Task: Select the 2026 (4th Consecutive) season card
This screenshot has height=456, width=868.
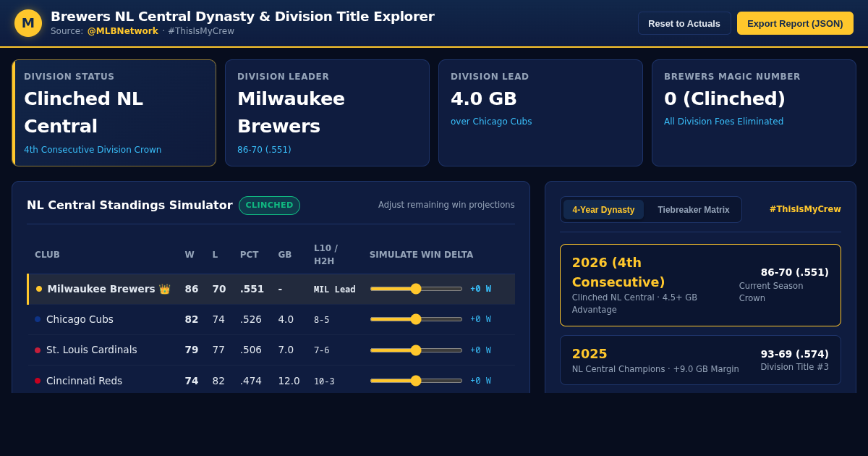Action: 700,285
